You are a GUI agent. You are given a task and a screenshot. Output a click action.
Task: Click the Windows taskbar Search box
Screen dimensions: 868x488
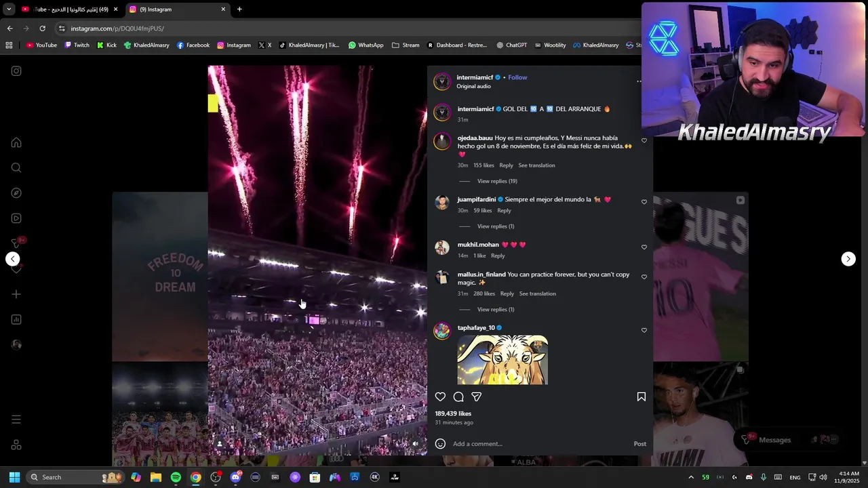click(x=75, y=477)
